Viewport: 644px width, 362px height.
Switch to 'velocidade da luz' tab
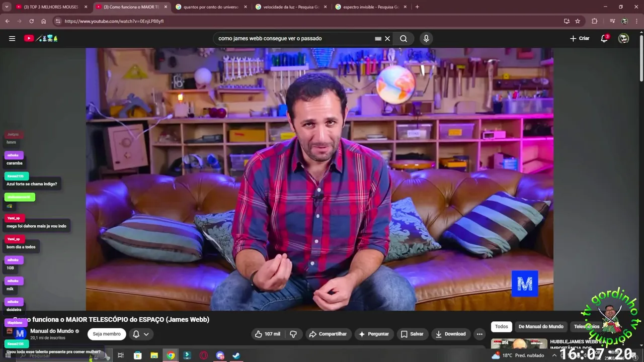[x=290, y=7]
